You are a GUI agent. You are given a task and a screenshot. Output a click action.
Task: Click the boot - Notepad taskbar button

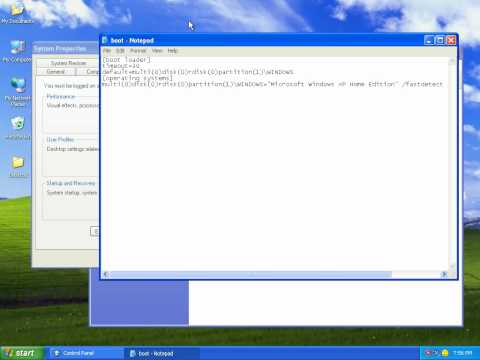click(x=162, y=353)
